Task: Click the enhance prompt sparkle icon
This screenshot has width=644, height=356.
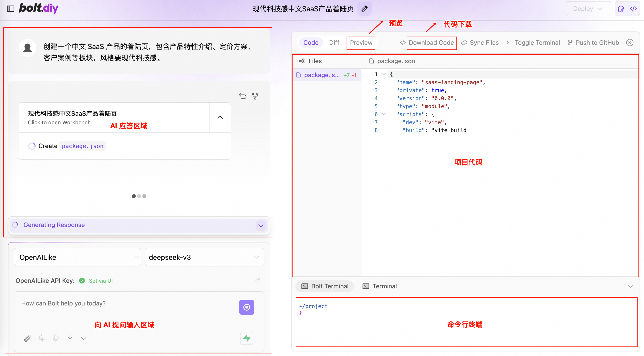Action: 41,338
